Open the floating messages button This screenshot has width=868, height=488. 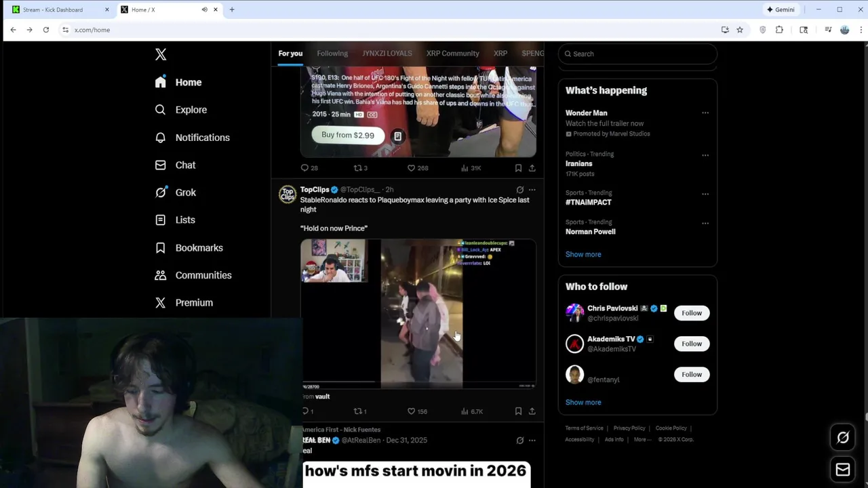[843, 469]
